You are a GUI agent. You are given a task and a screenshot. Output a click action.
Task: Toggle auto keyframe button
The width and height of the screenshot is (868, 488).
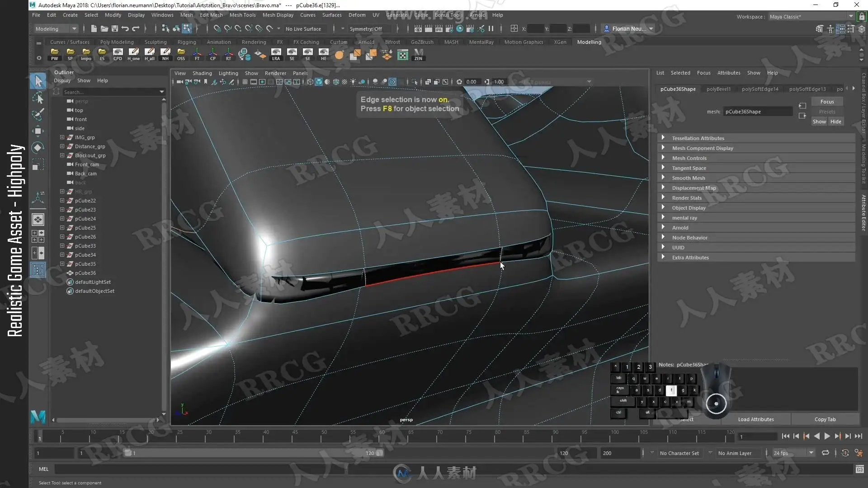click(845, 453)
